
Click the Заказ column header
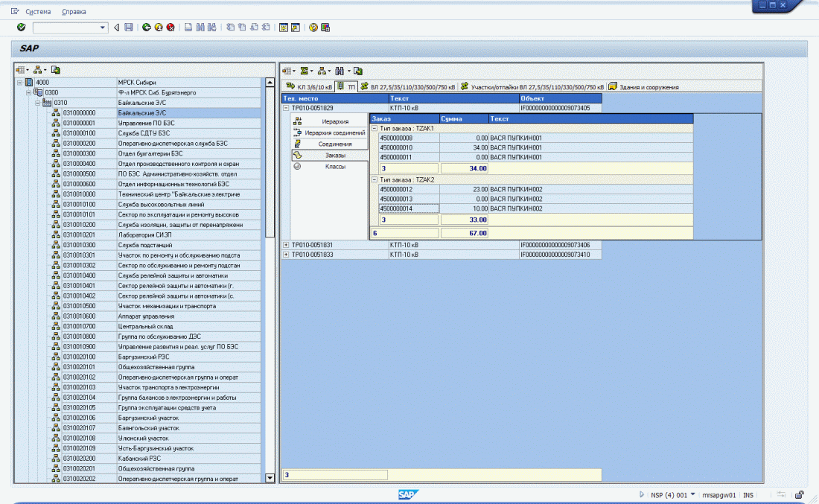[405, 118]
